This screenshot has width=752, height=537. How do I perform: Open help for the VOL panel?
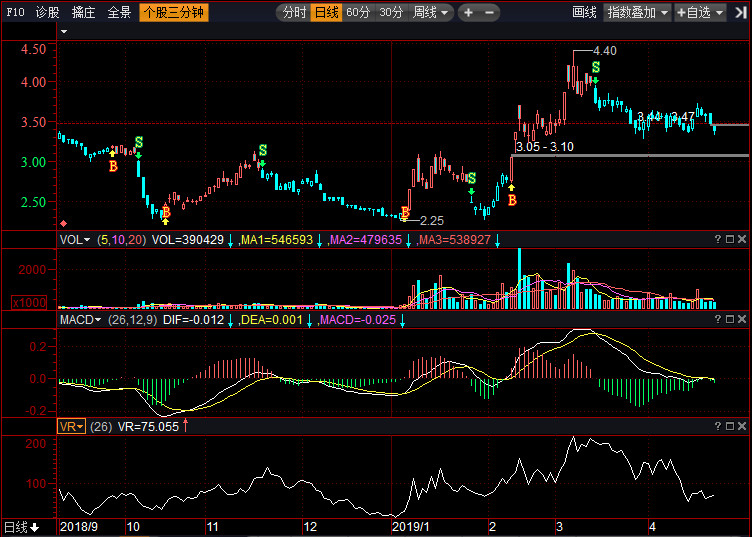click(717, 239)
